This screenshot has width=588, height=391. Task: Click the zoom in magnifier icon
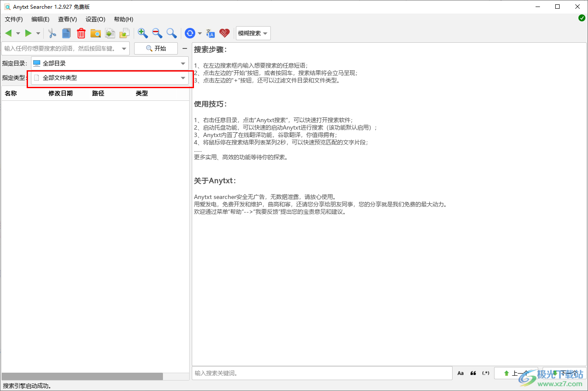[x=142, y=33]
